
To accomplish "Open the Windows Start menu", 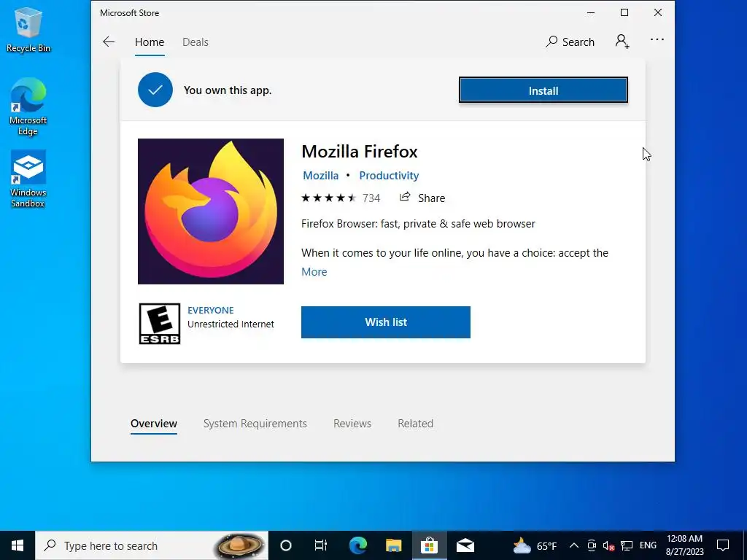I will click(18, 545).
